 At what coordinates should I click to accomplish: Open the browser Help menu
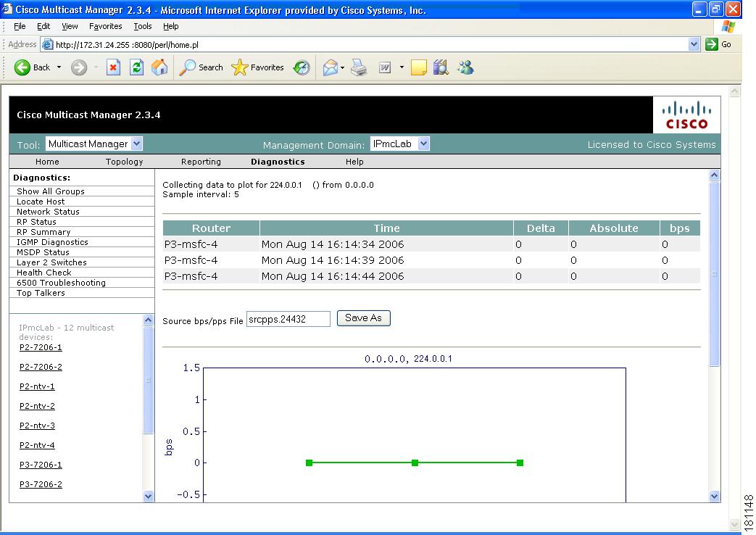click(x=170, y=26)
